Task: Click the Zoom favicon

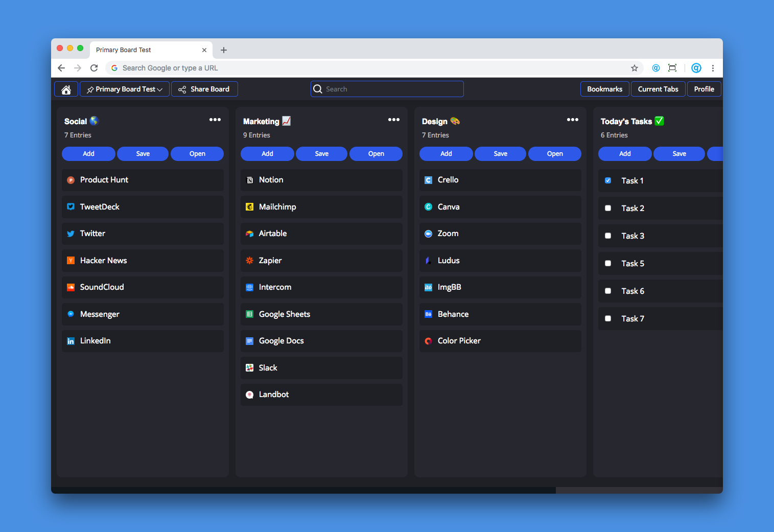Action: (429, 234)
